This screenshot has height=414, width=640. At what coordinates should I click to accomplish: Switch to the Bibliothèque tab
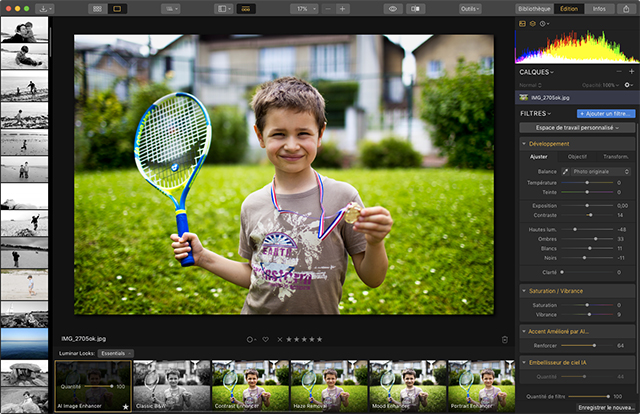pos(533,8)
